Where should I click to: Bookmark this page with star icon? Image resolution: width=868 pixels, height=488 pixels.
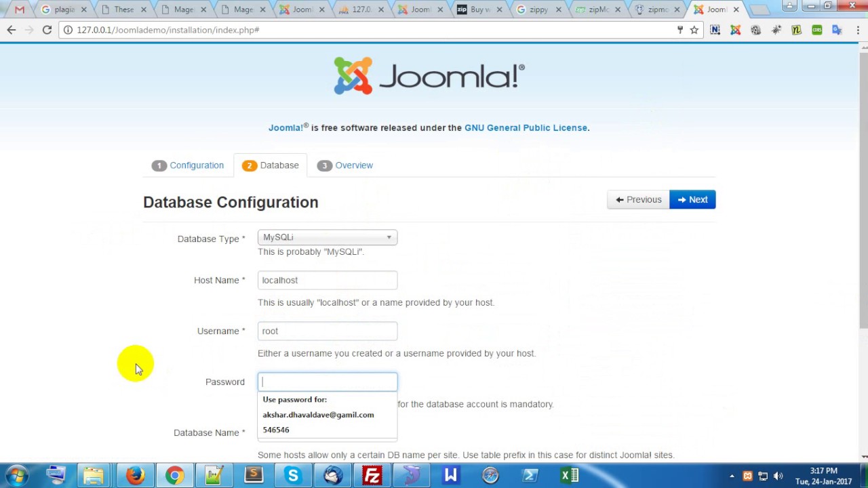pyautogui.click(x=694, y=30)
